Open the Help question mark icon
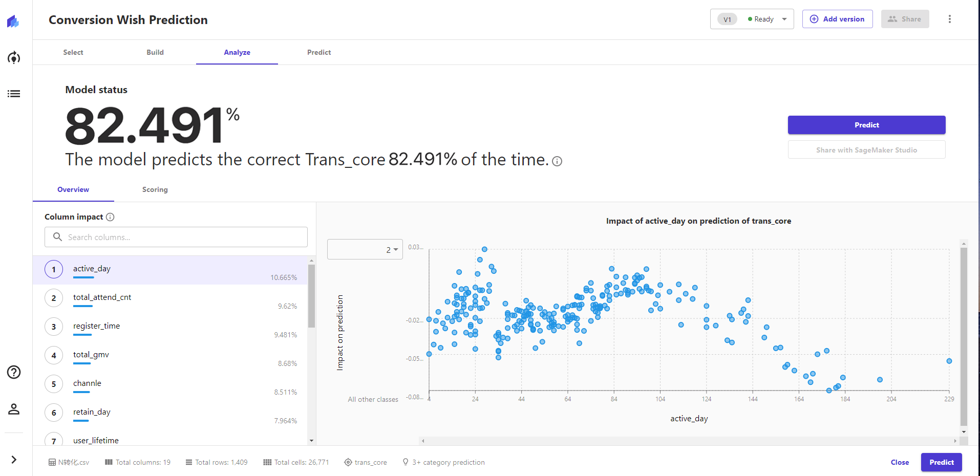 coord(14,372)
